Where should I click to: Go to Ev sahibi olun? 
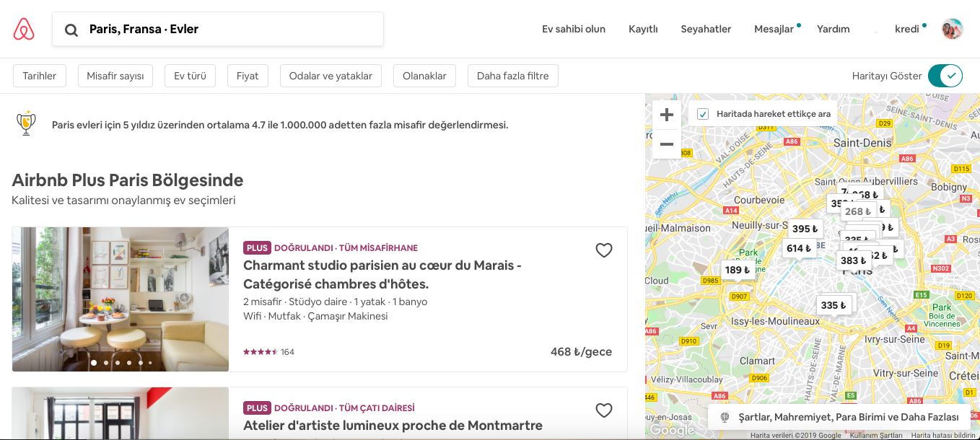(x=574, y=29)
